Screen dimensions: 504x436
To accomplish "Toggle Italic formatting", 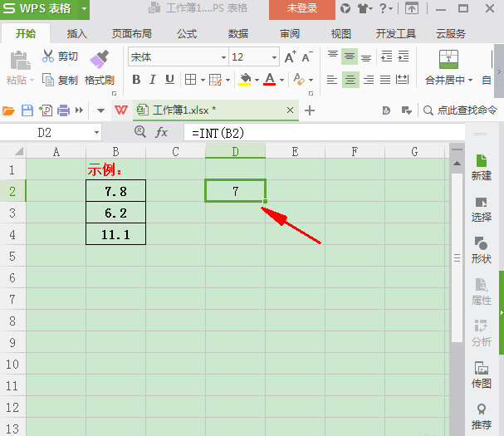I will 153,80.
